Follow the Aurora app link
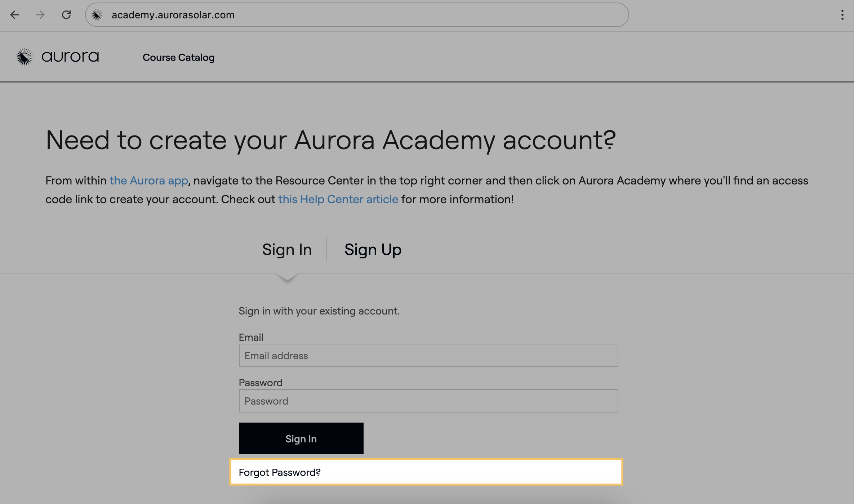 coord(149,180)
